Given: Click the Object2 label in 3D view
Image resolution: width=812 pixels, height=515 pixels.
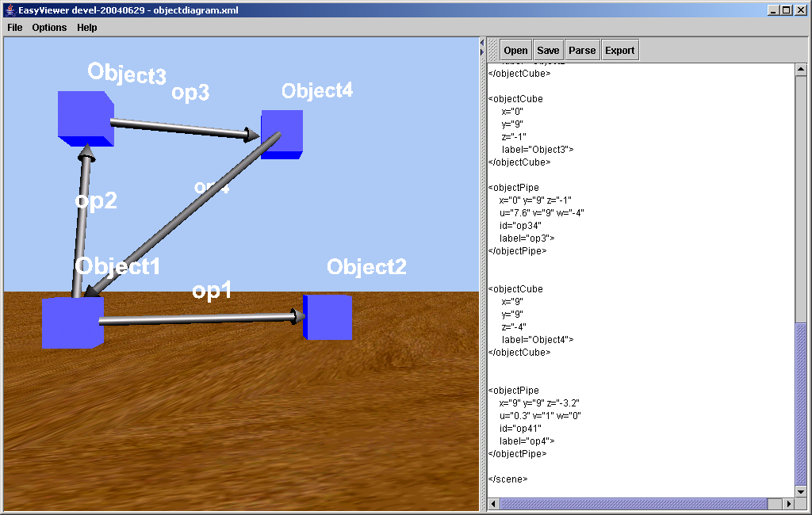Looking at the screenshot, I should pos(366,267).
